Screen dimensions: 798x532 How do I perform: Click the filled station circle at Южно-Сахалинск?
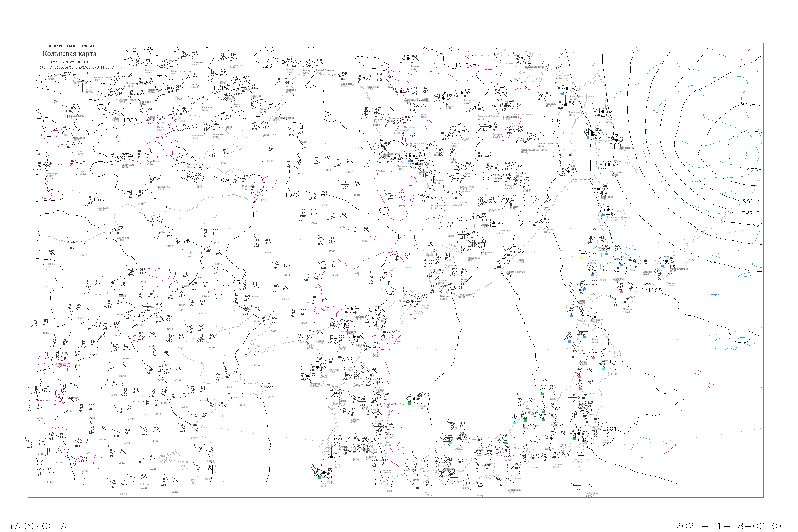[608, 210]
